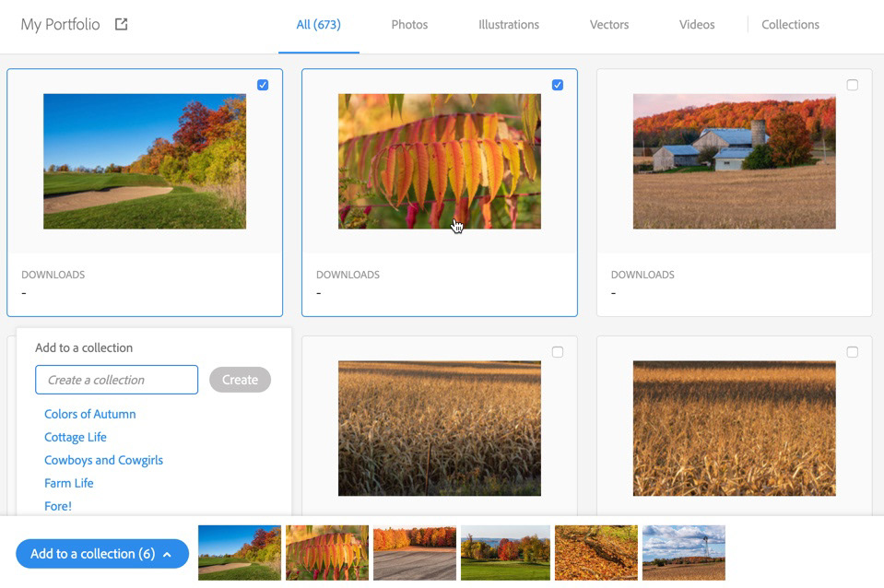
Task: Switch to the All (673) tab
Action: pos(319,25)
